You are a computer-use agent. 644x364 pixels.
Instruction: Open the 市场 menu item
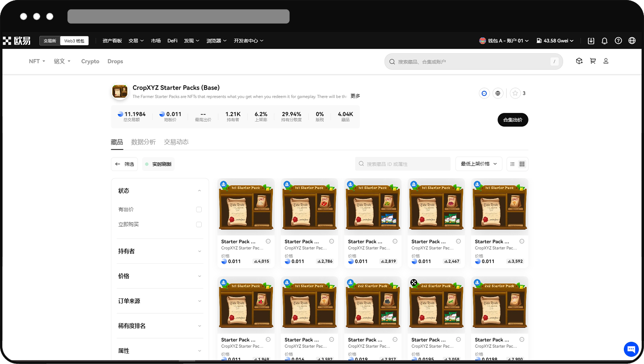click(156, 41)
